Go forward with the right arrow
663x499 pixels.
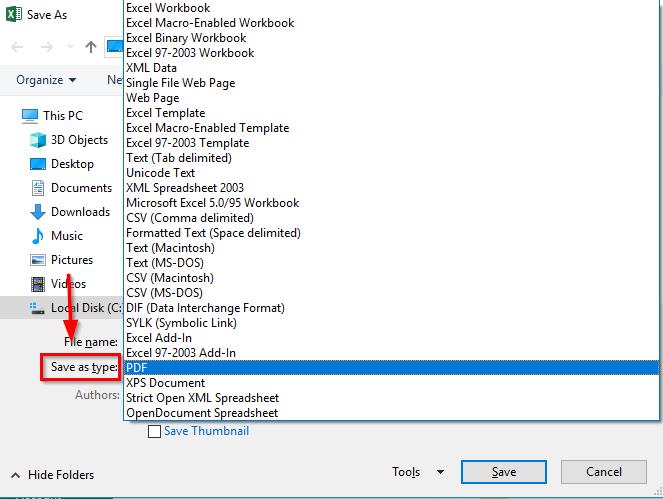(x=47, y=47)
